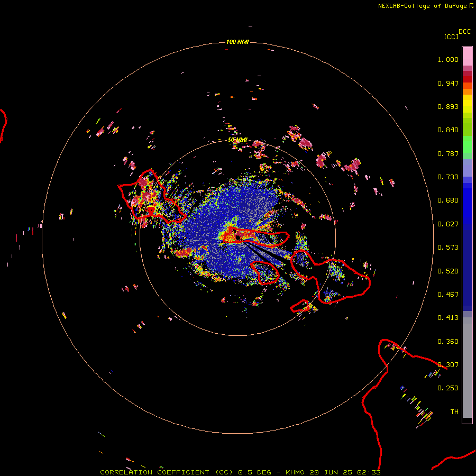
Task: Select the 0.733 value on the color scale
Action: 448,177
